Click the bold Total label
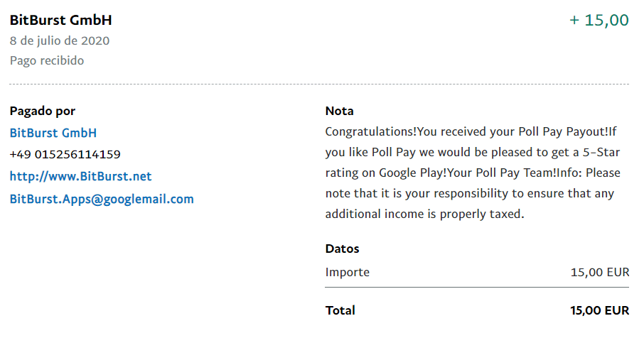644x338 pixels. (x=340, y=310)
